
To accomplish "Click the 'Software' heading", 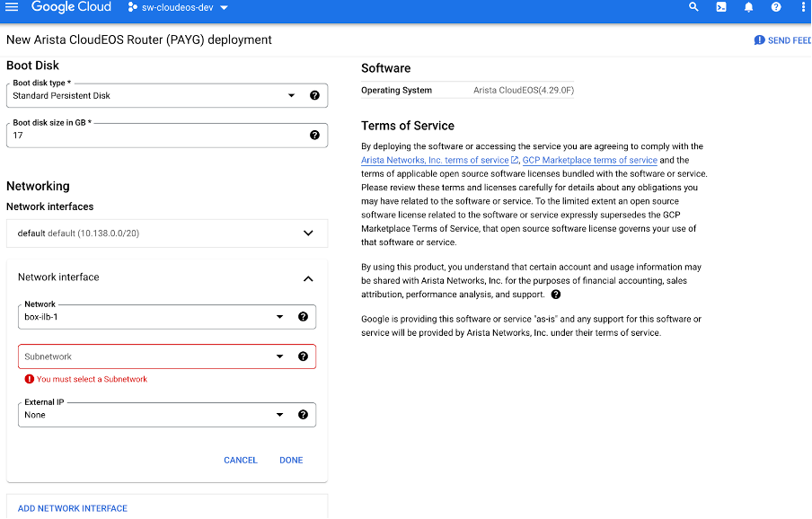I will 386,68.
